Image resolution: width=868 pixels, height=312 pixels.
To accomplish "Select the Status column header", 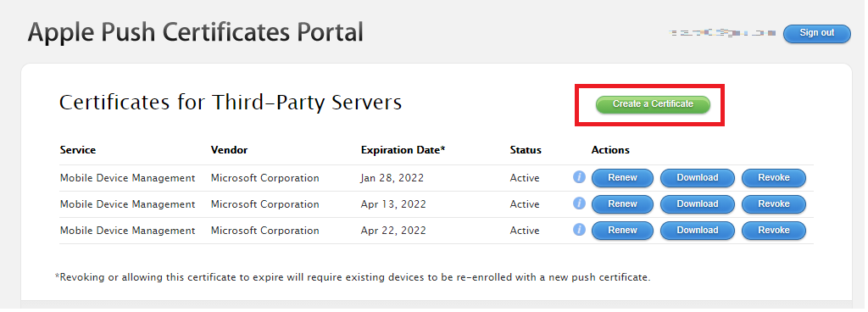I will coord(526,150).
